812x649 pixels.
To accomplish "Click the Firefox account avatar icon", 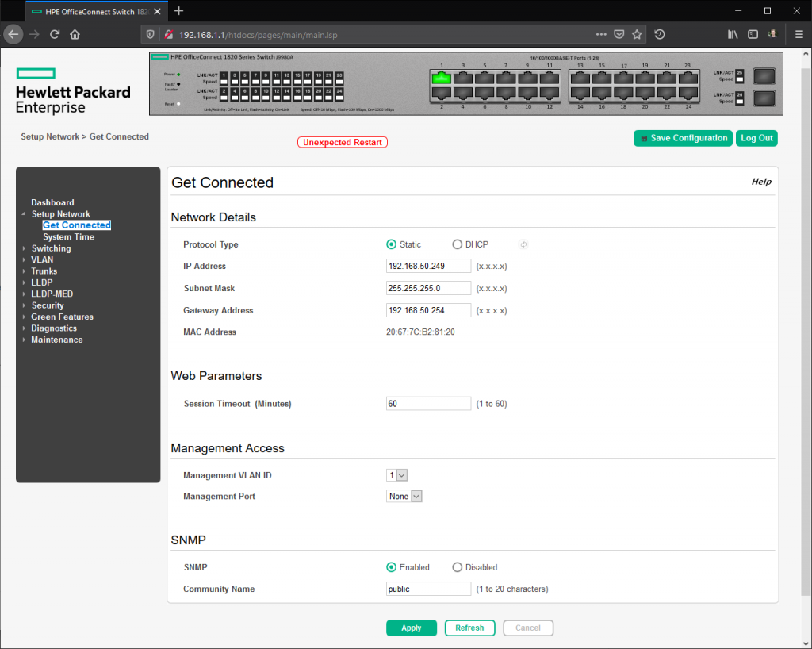I will (x=772, y=34).
